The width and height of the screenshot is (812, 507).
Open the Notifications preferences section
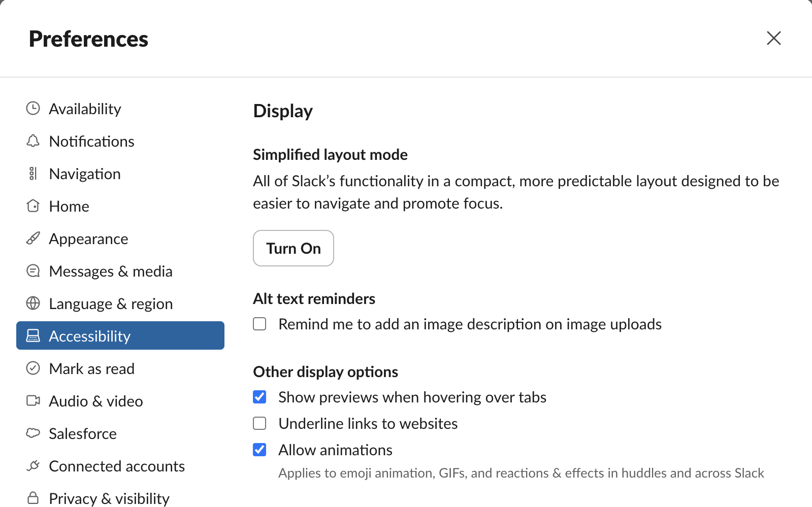pyautogui.click(x=120, y=141)
